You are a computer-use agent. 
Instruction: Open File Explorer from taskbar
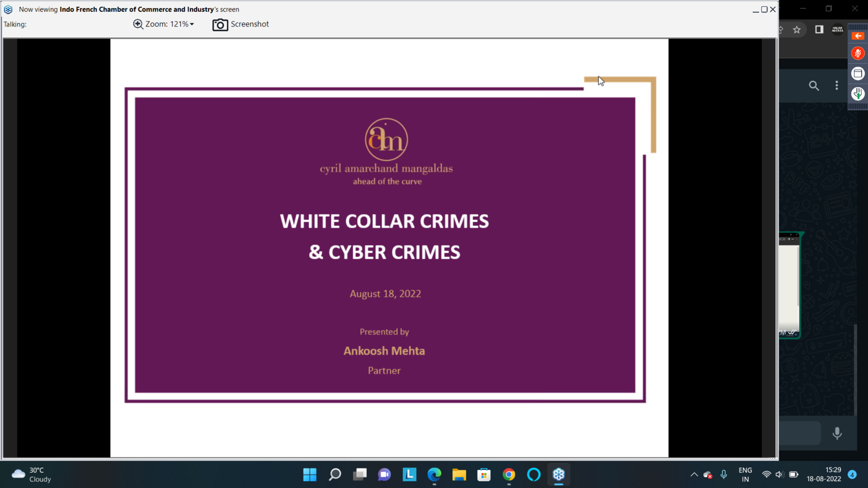point(459,474)
